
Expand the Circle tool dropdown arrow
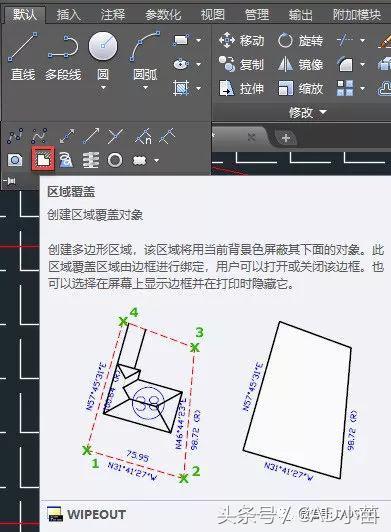point(103,88)
